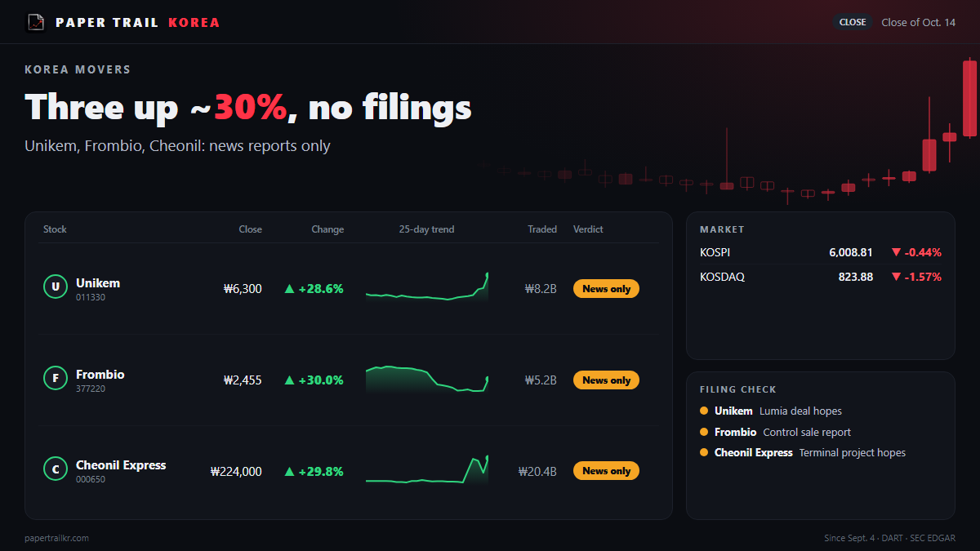Image resolution: width=980 pixels, height=551 pixels.
Task: Click the KOSDAQ index label
Action: (722, 278)
